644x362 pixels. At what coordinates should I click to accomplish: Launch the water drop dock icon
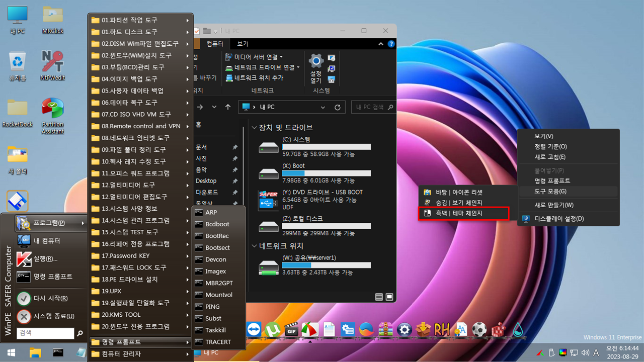click(x=518, y=329)
